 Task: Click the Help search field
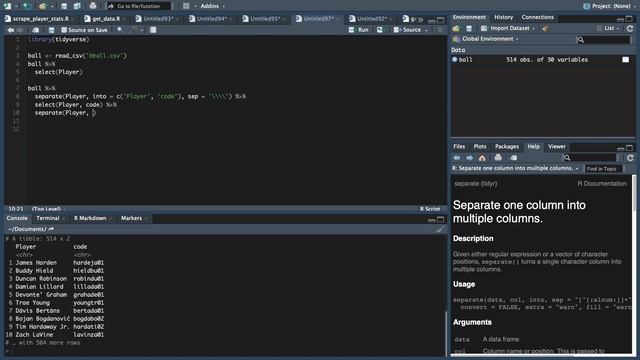pos(591,158)
